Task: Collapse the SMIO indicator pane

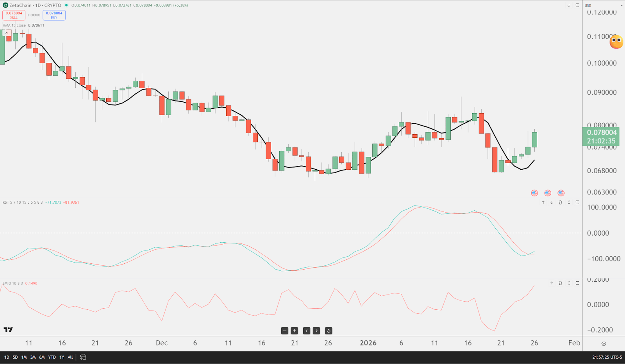Action: (x=569, y=283)
